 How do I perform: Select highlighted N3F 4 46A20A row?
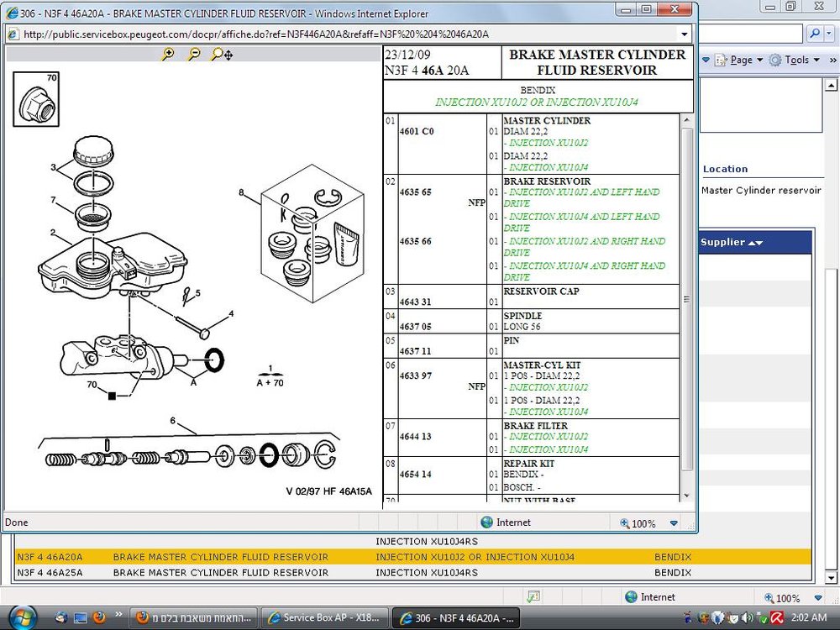tap(412, 557)
